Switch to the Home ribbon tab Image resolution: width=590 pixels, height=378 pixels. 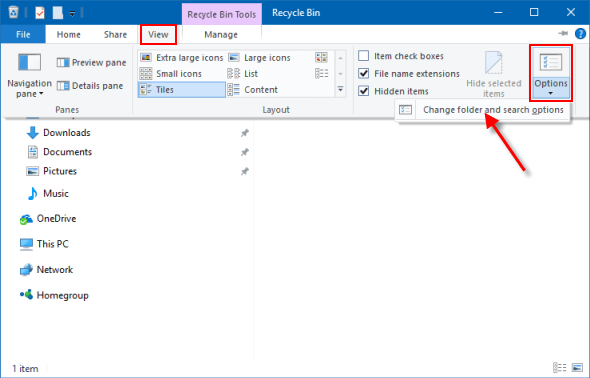click(68, 35)
